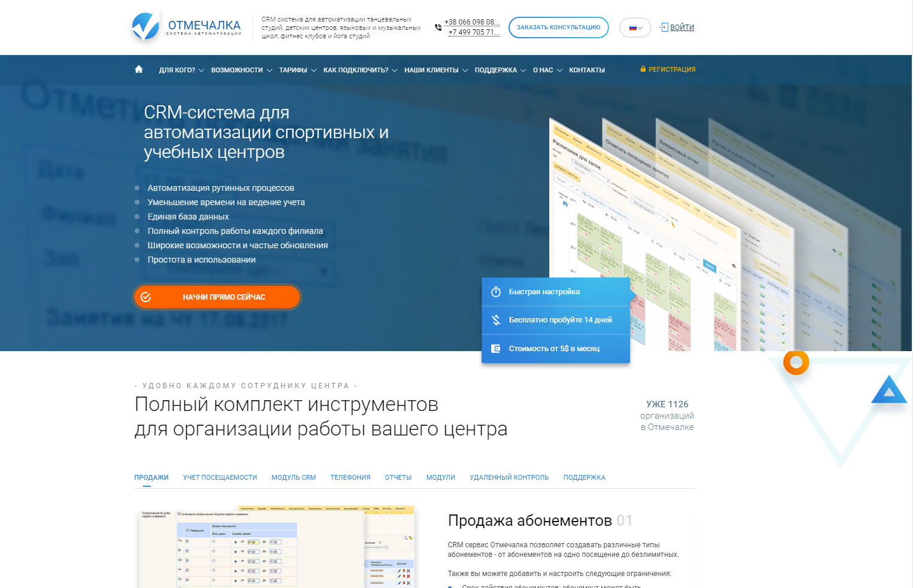Expand the Для кого? menu
The width and height of the screenshot is (913, 588).
[181, 70]
